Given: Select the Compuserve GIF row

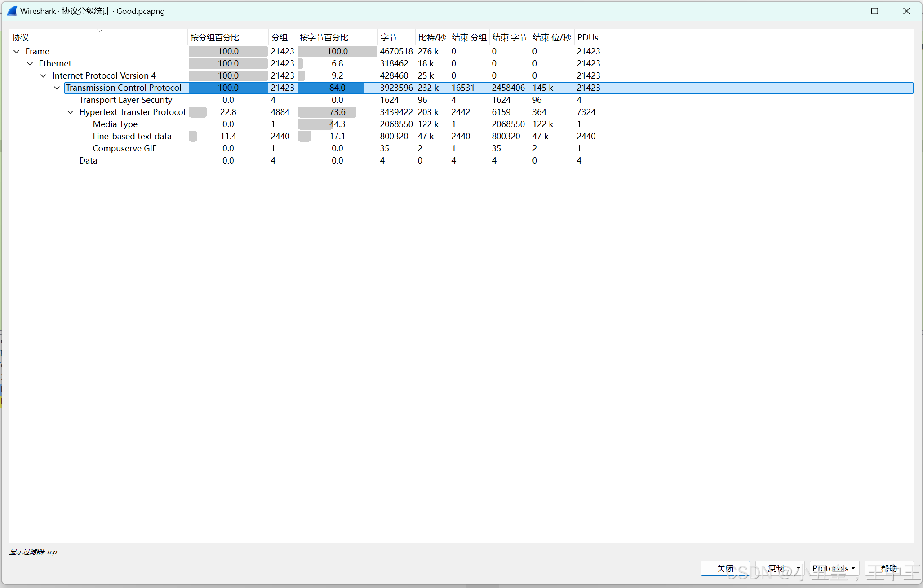Looking at the screenshot, I should pyautogui.click(x=461, y=149).
